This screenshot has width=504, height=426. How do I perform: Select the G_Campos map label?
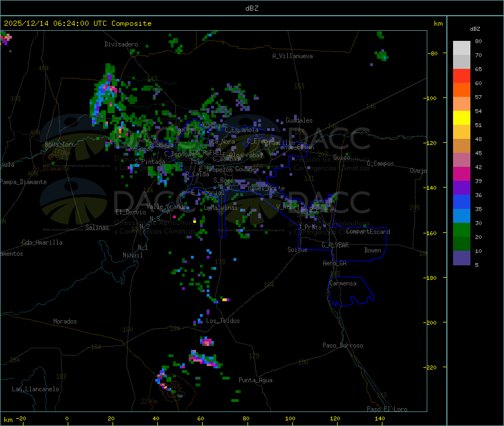pos(381,163)
